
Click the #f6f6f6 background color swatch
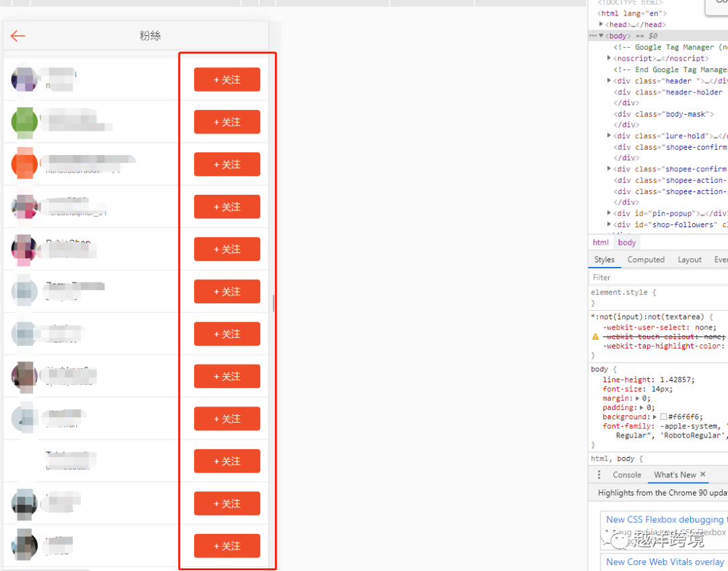point(663,417)
